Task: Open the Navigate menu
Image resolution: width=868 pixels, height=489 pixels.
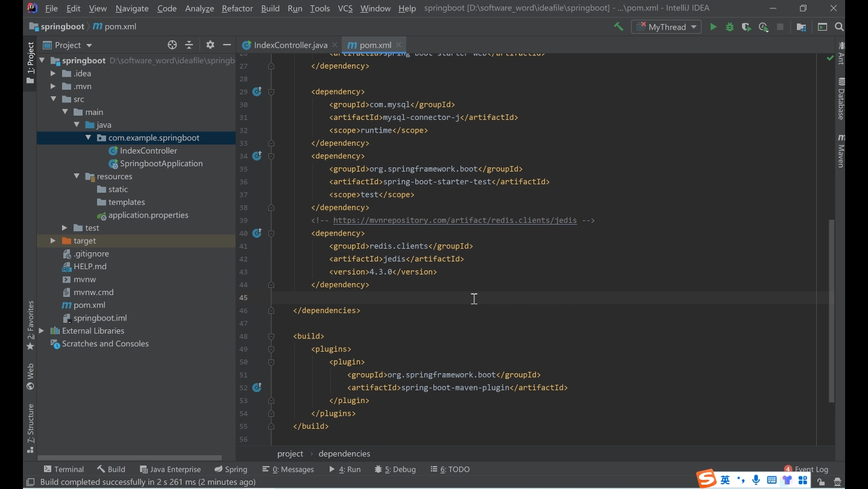Action: click(132, 8)
